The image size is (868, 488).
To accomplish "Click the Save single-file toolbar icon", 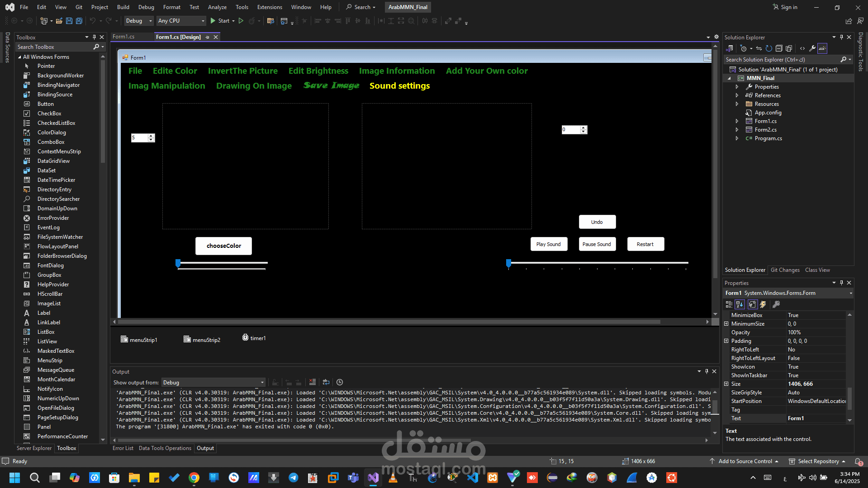I will tap(69, 21).
